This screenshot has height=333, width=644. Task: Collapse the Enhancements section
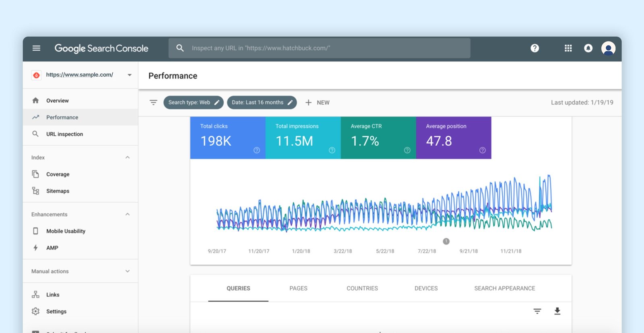coord(128,214)
